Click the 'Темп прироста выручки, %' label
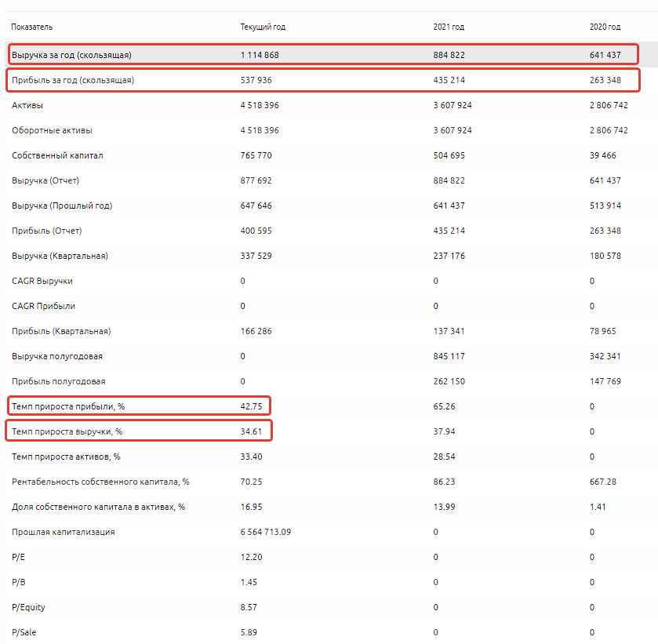The image size is (658, 644). pos(68,431)
